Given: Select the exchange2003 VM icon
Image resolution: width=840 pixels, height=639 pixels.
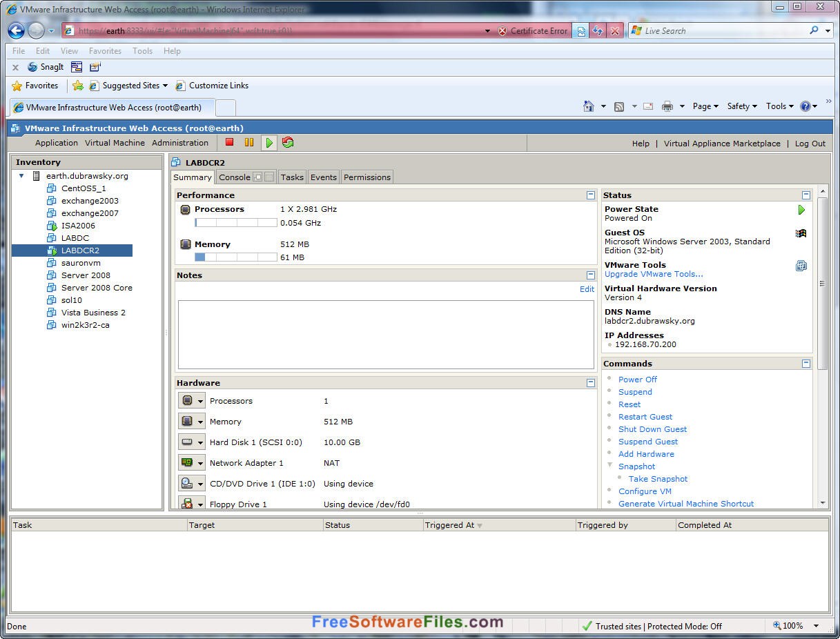Looking at the screenshot, I should [52, 201].
